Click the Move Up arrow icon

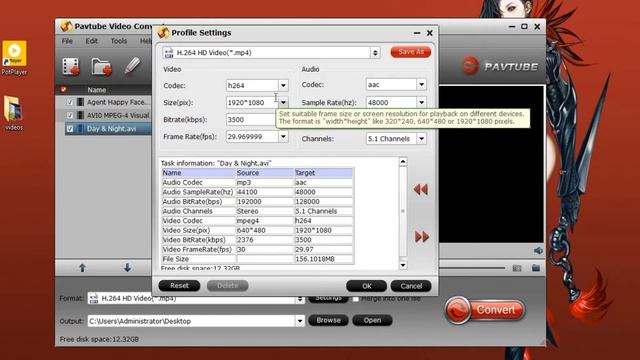82,268
